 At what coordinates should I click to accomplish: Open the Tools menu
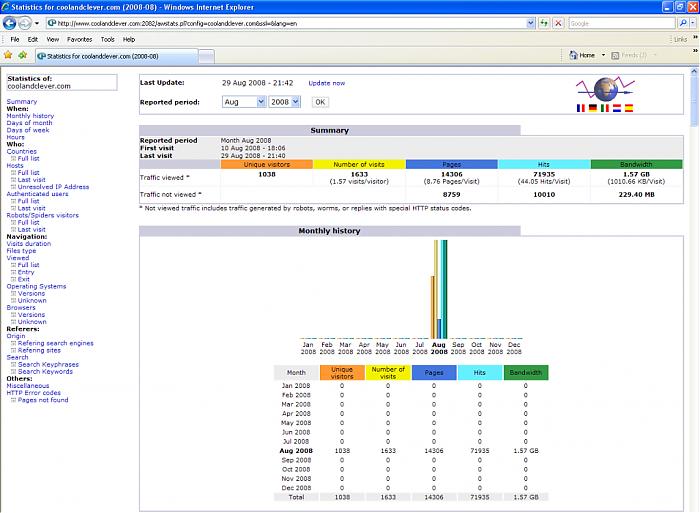click(x=107, y=39)
